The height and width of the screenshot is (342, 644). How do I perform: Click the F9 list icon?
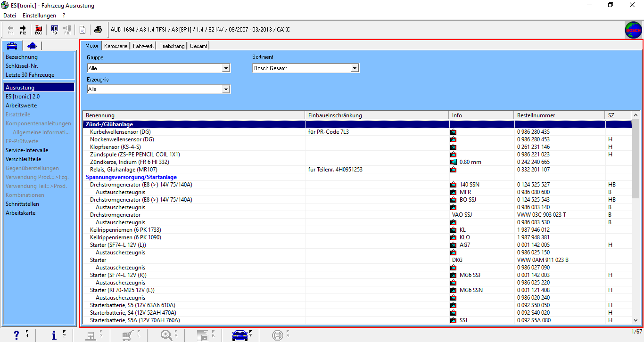pos(54,30)
